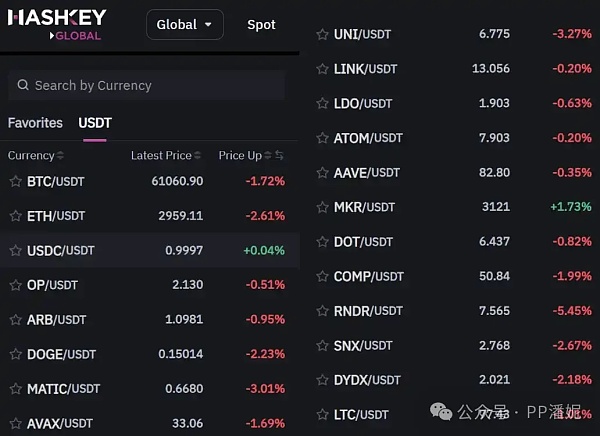Select the USDT market tab
Viewport: 600px width, 436px height.
pyautogui.click(x=95, y=123)
